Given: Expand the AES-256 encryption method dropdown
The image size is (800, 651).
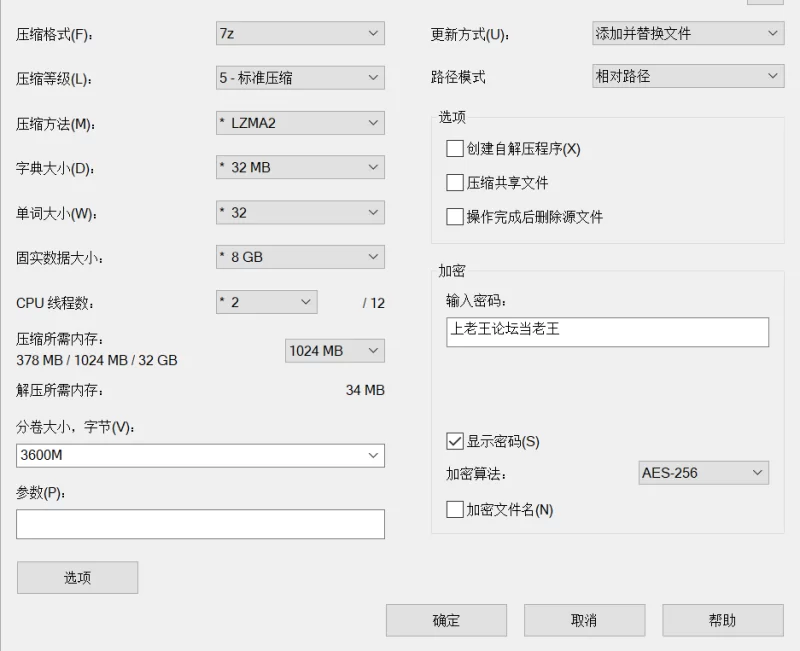Looking at the screenshot, I should [703, 473].
